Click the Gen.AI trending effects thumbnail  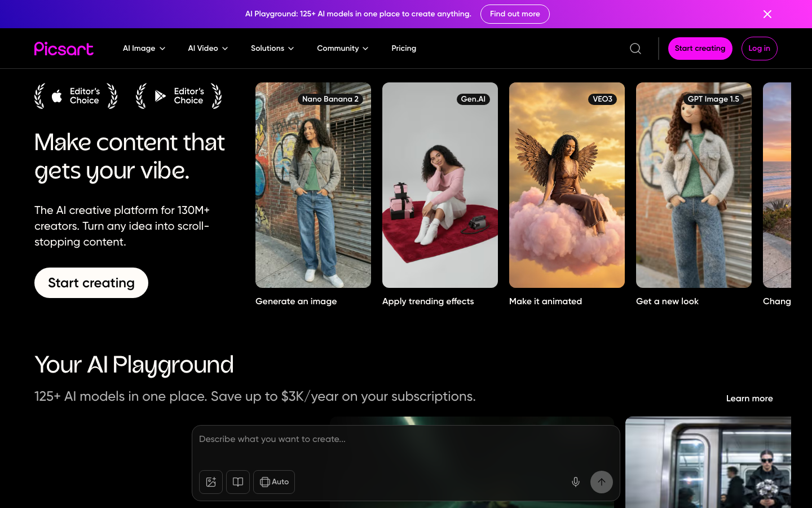coord(440,185)
